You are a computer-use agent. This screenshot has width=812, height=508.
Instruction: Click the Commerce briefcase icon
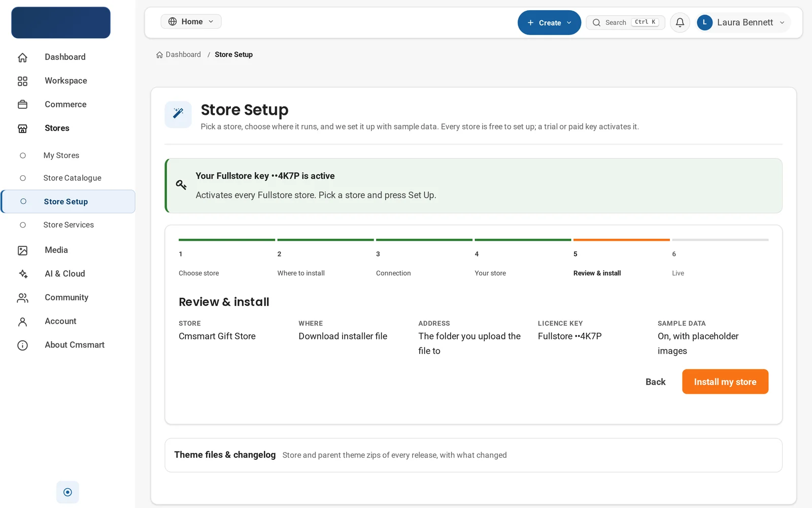point(22,105)
